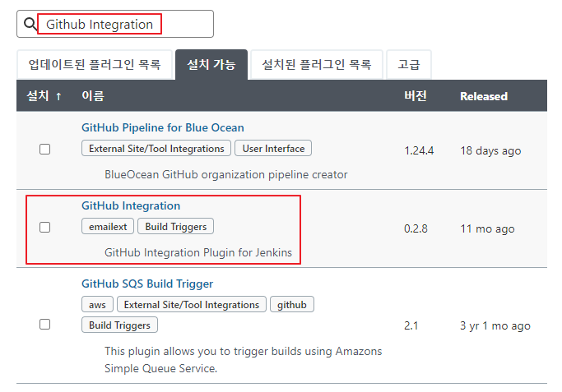
Task: Click External Site/Tool Integrations tag under SQS Trigger
Action: coord(192,304)
